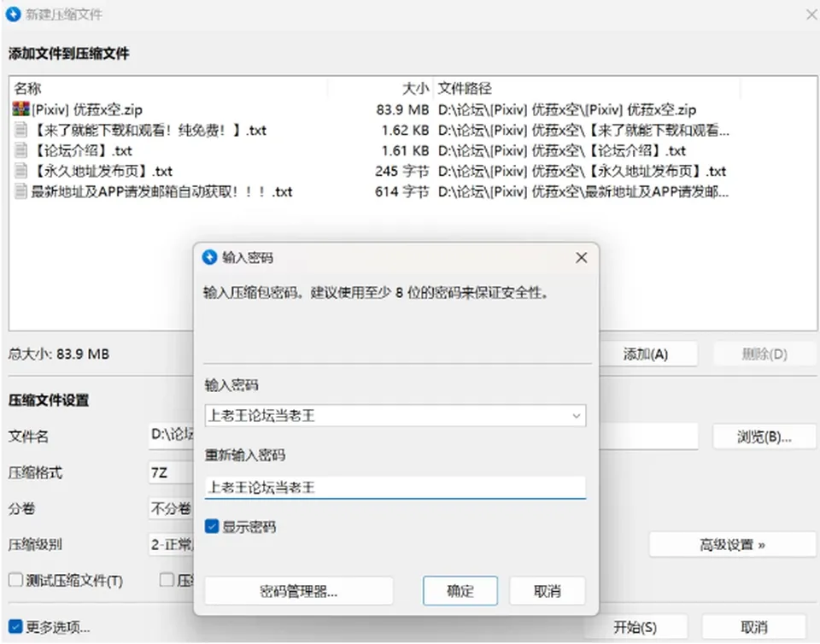The width and height of the screenshot is (820, 644).
Task: Click 取消 in the password dialog
Action: point(547,591)
